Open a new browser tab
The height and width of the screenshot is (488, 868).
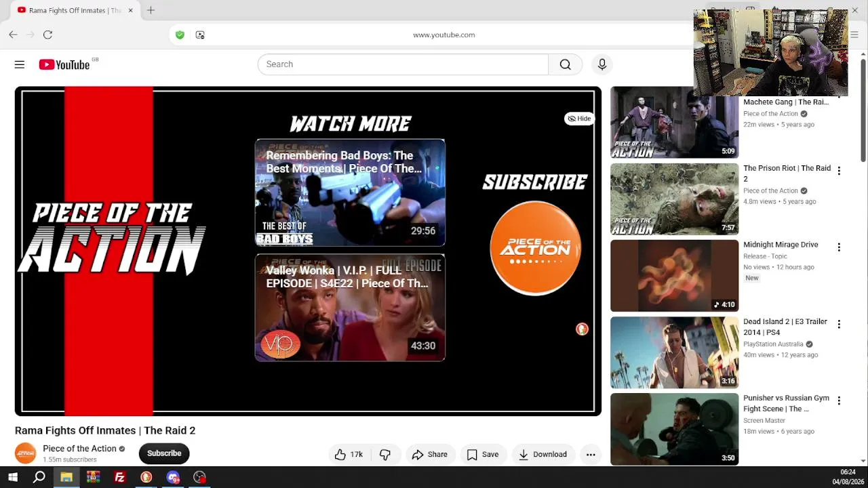(151, 10)
